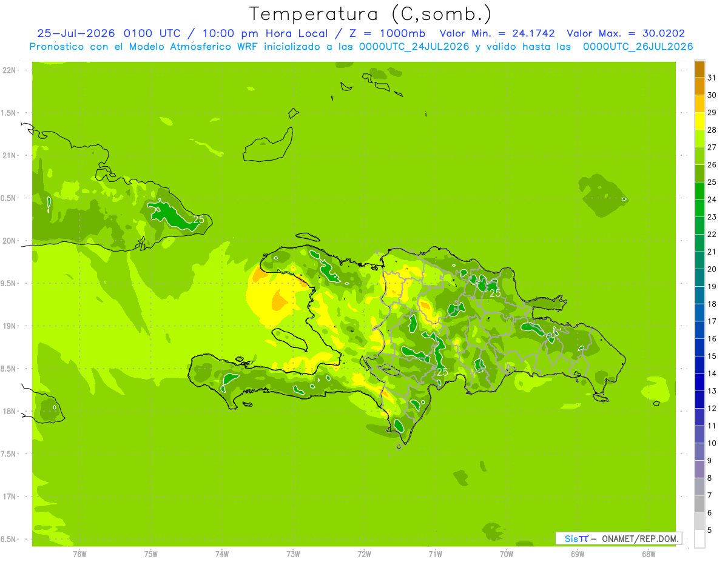Click the "69W" longitude axis label
The image size is (728, 562).
(577, 554)
